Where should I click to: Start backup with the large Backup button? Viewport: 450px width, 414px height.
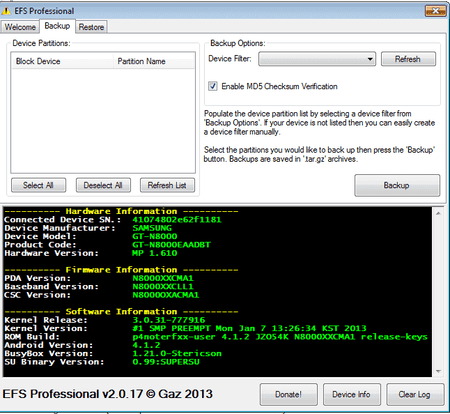(x=397, y=185)
